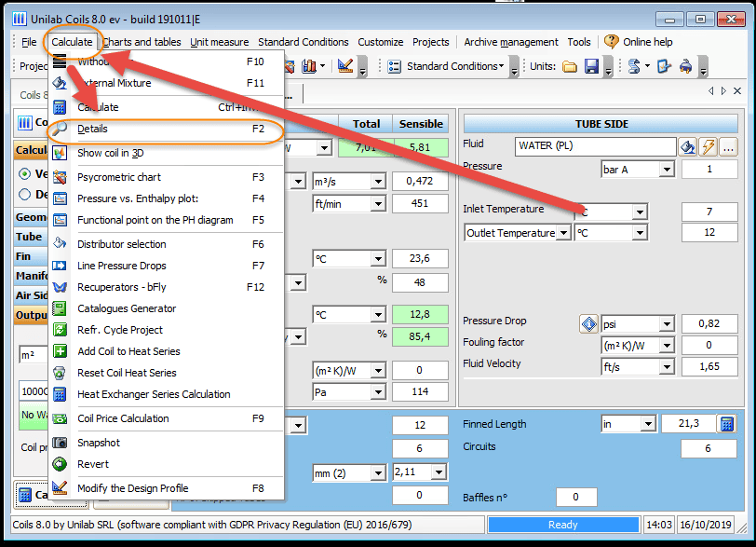Click the Inlet Temperature input field showing 7
Image resolution: width=756 pixels, height=547 pixels.
tap(709, 212)
